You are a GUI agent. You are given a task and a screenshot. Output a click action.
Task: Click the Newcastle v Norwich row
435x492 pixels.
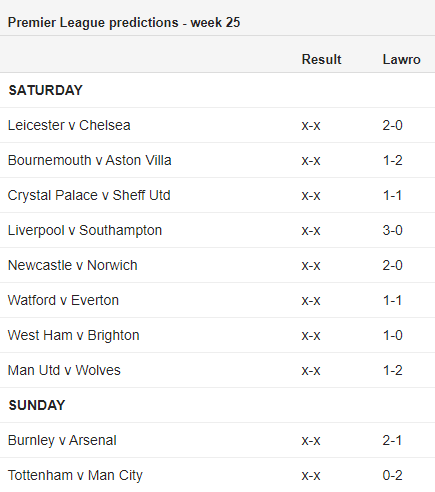(217, 265)
